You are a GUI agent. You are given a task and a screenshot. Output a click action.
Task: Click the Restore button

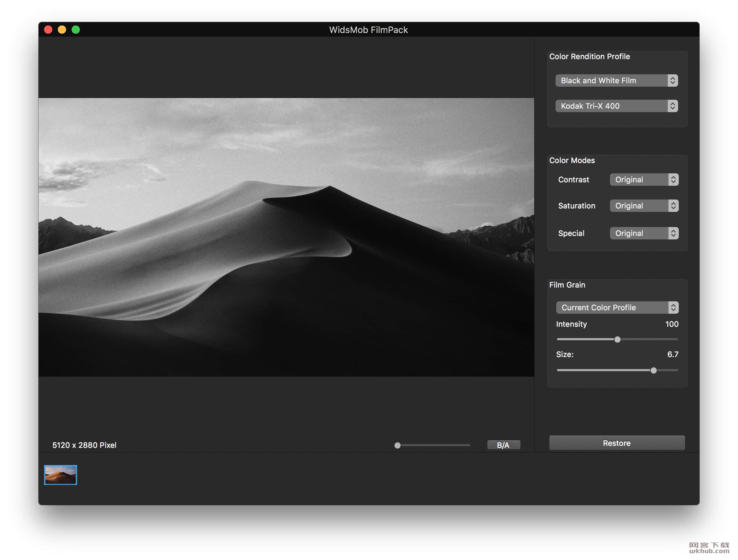pyautogui.click(x=617, y=443)
